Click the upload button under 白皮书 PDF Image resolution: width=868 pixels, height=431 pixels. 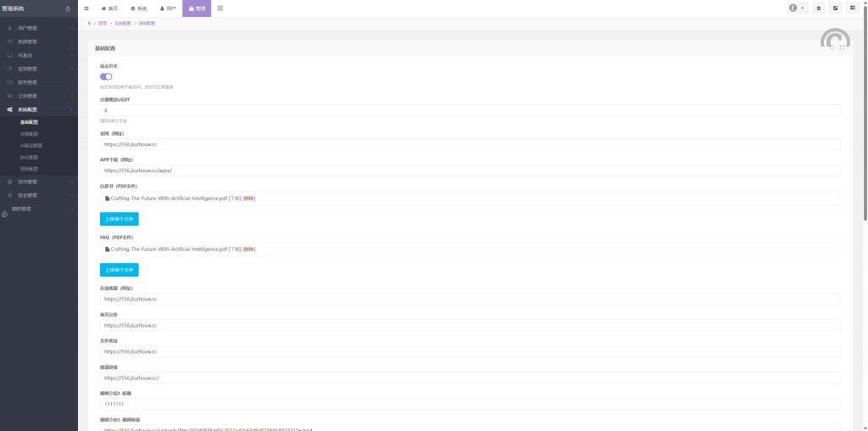[119, 220]
